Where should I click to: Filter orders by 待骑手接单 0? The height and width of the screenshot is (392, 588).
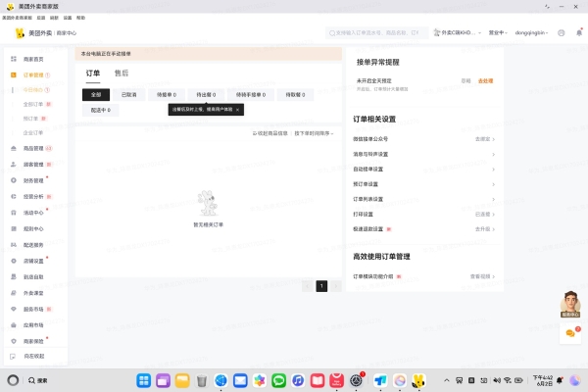click(x=251, y=94)
